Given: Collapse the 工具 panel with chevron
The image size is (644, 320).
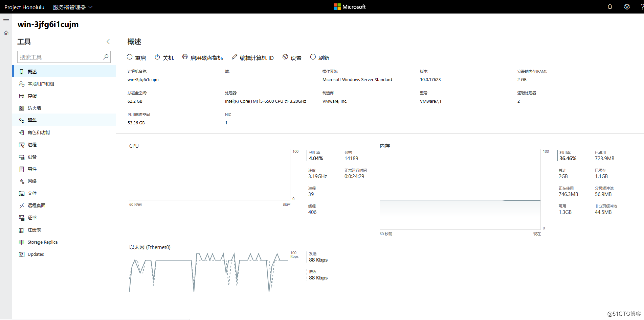Looking at the screenshot, I should 108,42.
